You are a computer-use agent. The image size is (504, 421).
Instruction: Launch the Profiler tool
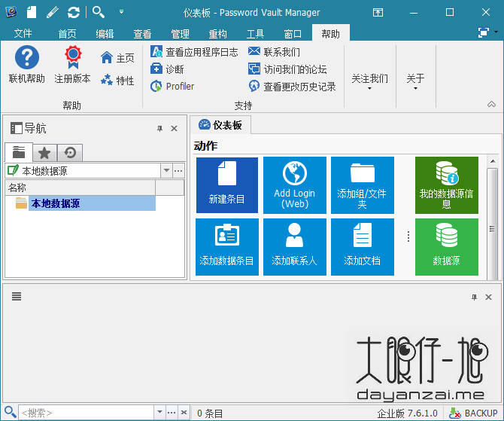pyautogui.click(x=172, y=87)
